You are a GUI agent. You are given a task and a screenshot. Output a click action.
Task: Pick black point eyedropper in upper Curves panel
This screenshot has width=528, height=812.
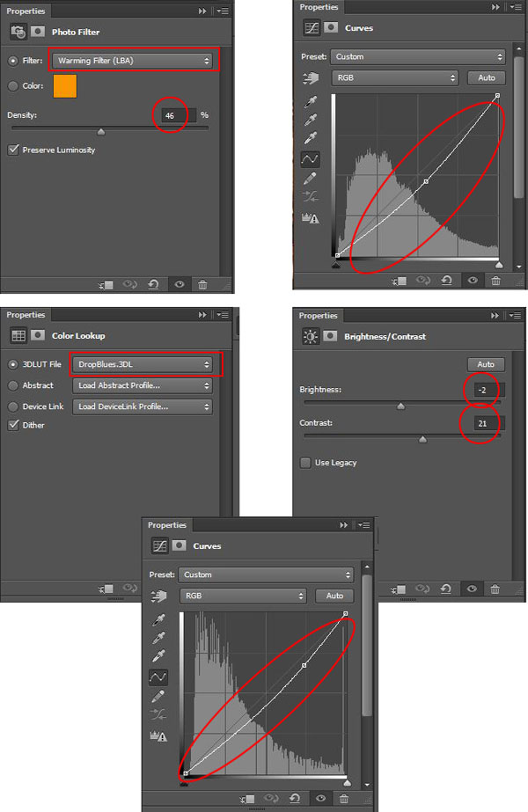pos(311,101)
